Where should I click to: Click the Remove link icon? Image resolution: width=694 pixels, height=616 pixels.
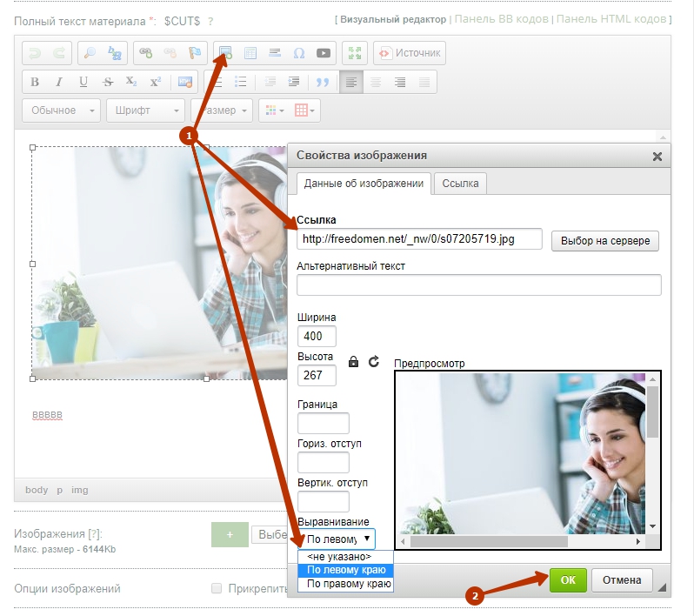(x=170, y=53)
